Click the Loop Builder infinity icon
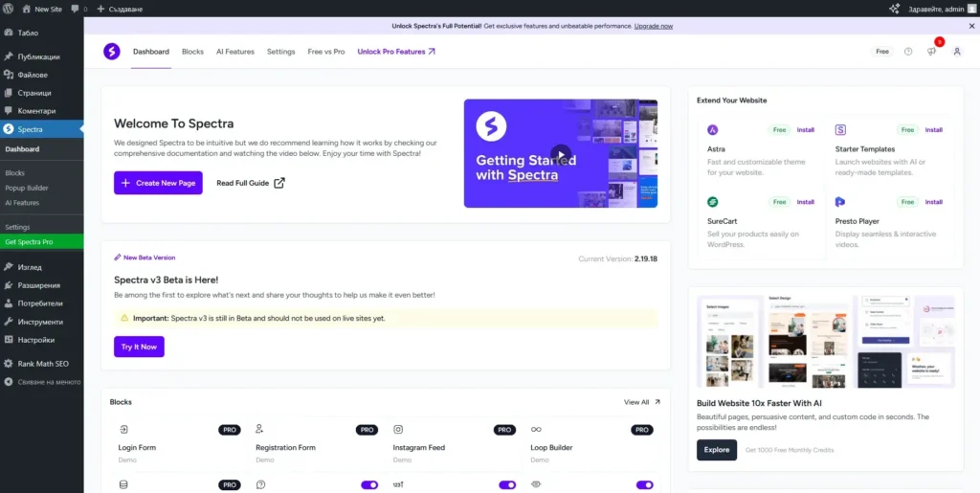Viewport: 980px width, 493px height. (x=536, y=429)
